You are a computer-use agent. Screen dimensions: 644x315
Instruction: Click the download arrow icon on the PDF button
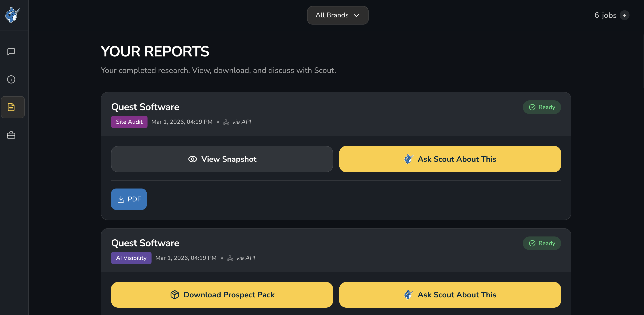coord(121,199)
